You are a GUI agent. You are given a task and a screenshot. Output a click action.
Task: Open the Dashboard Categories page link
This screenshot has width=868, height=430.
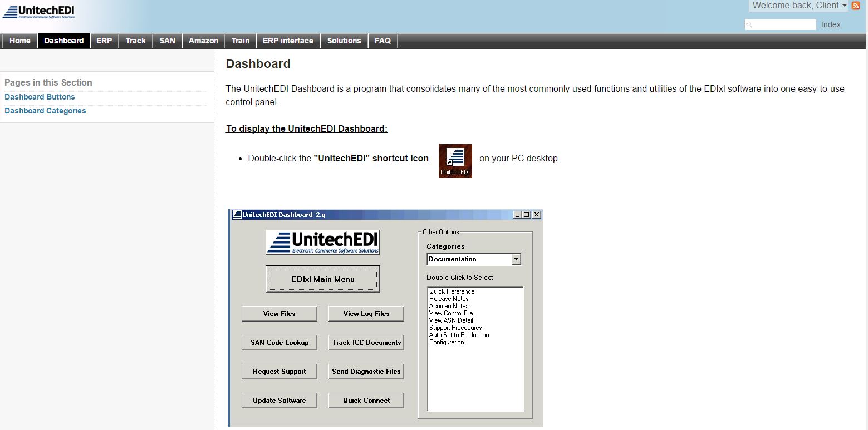45,111
